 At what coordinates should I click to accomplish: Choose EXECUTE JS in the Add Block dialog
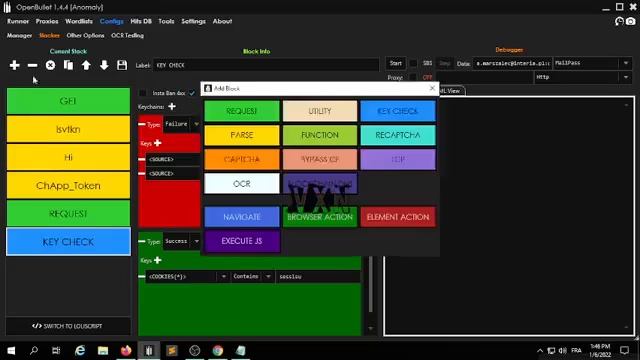click(x=242, y=241)
